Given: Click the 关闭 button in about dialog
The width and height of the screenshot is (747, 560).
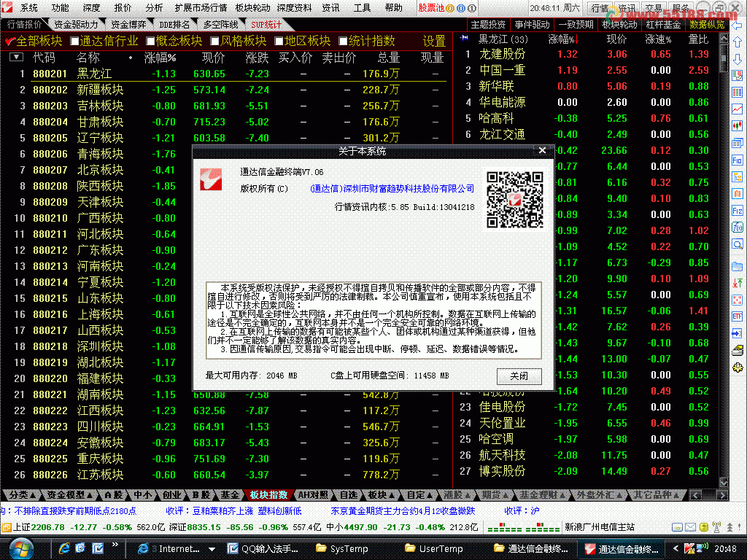Looking at the screenshot, I should [x=519, y=376].
